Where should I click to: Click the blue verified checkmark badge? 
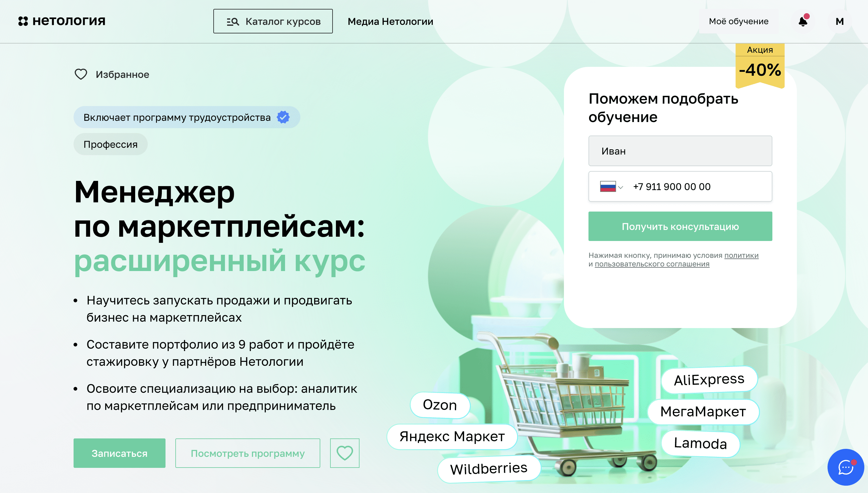pos(283,117)
